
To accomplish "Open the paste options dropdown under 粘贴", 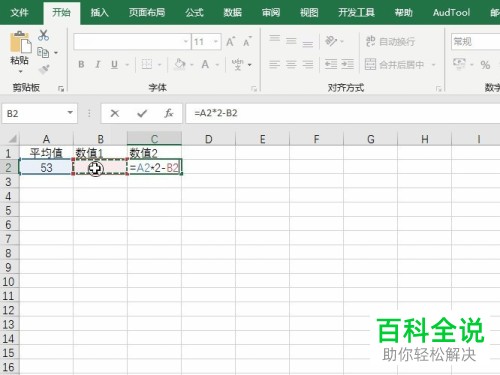I will (x=20, y=72).
